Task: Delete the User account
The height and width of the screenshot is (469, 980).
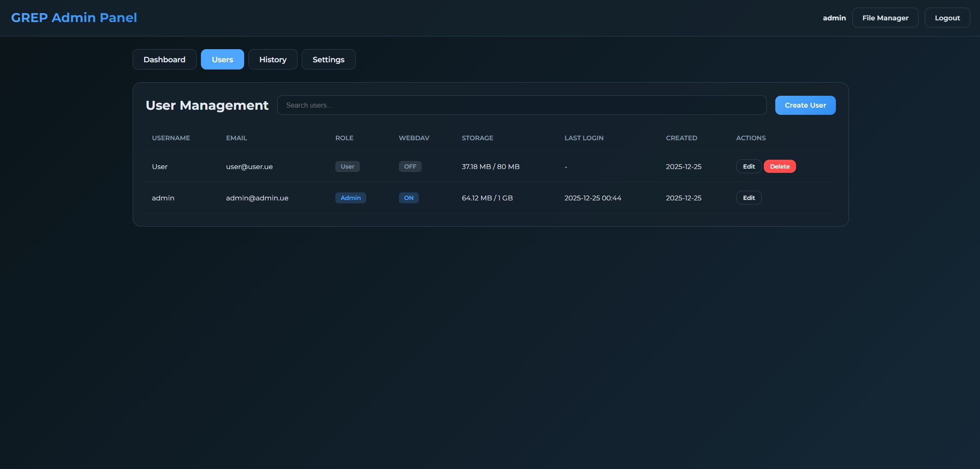Action: click(x=780, y=167)
